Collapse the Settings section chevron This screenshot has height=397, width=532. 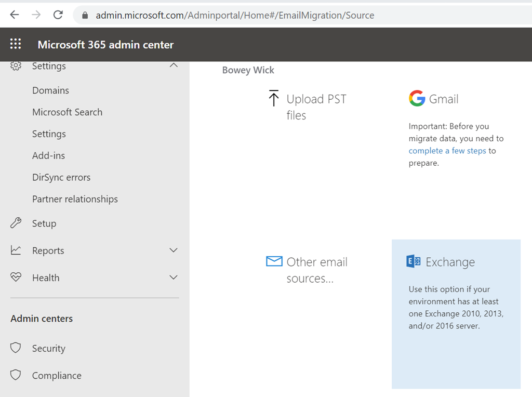(x=174, y=65)
